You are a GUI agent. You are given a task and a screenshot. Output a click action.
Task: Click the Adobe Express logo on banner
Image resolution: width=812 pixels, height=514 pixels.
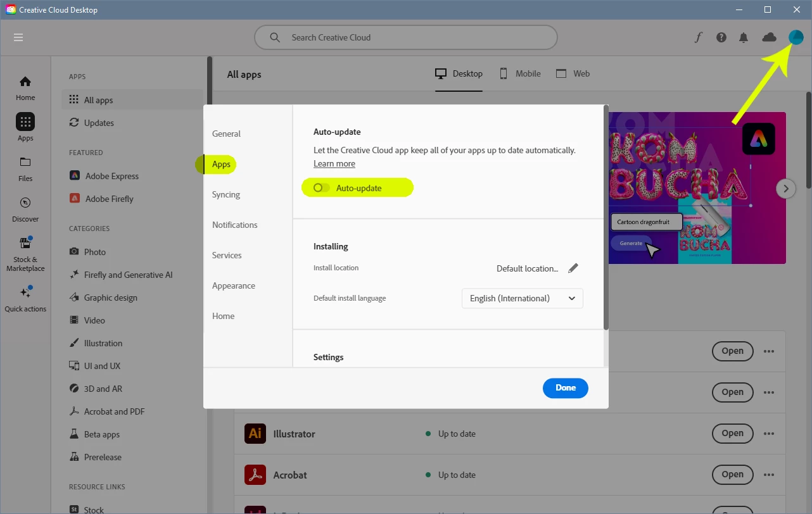click(x=759, y=139)
